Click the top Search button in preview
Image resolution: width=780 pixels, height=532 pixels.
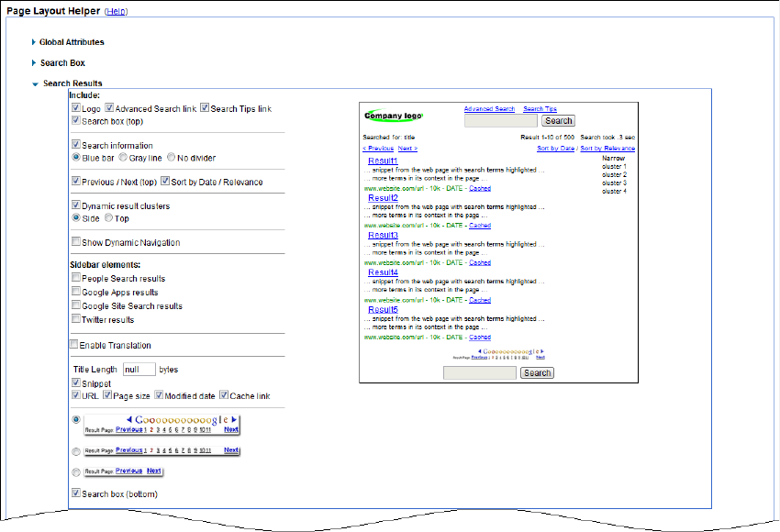558,120
